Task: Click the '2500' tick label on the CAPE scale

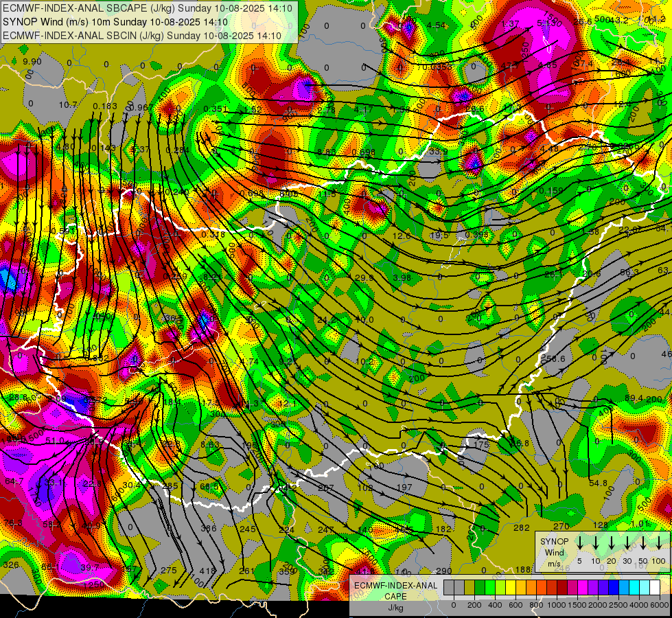Action: point(619,605)
